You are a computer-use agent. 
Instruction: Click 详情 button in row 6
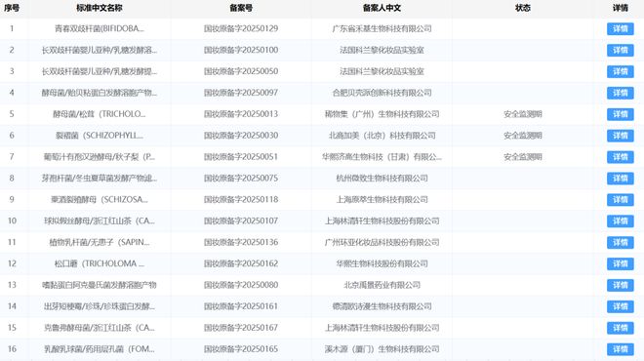point(620,136)
